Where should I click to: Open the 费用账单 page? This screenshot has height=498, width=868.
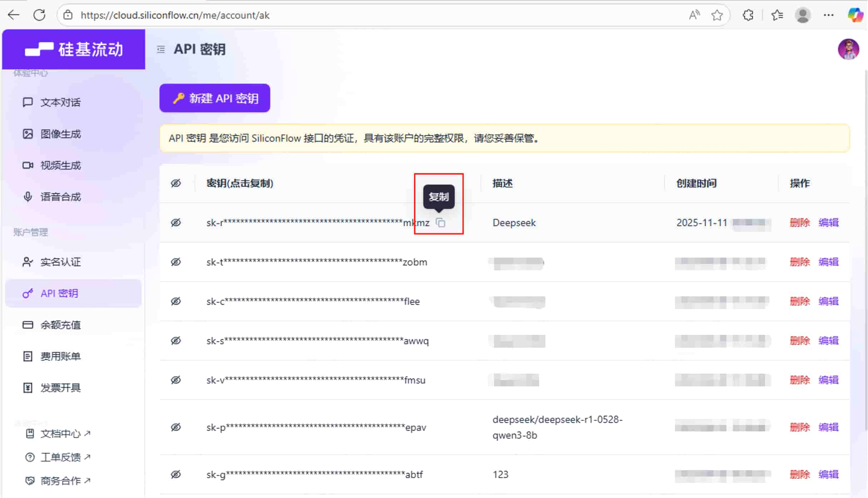pos(61,356)
